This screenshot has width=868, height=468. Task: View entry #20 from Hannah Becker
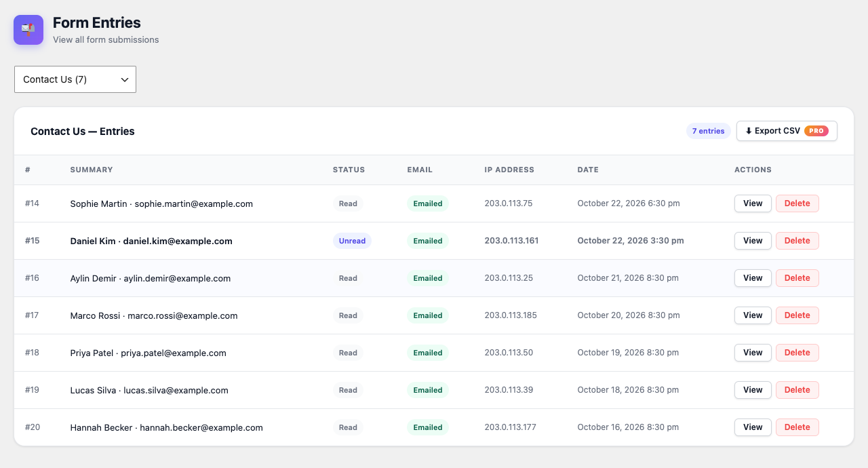[753, 427]
